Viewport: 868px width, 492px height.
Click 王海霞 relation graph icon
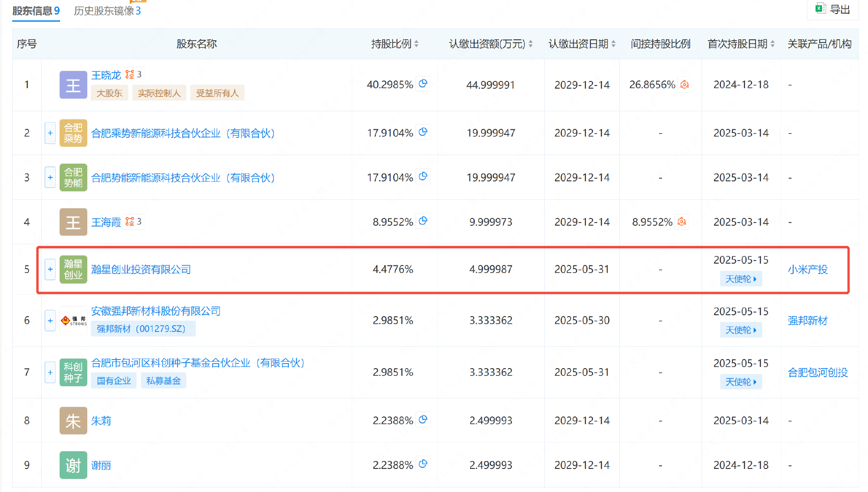click(x=130, y=221)
